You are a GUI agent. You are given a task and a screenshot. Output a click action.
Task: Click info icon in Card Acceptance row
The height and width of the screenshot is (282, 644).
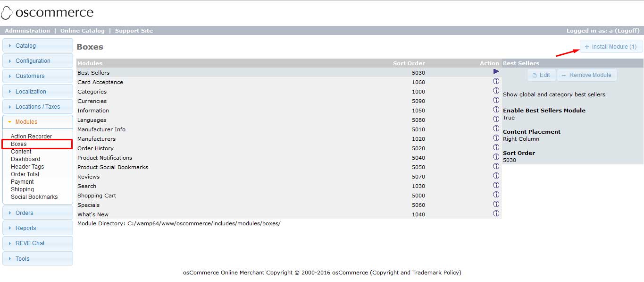tap(496, 81)
